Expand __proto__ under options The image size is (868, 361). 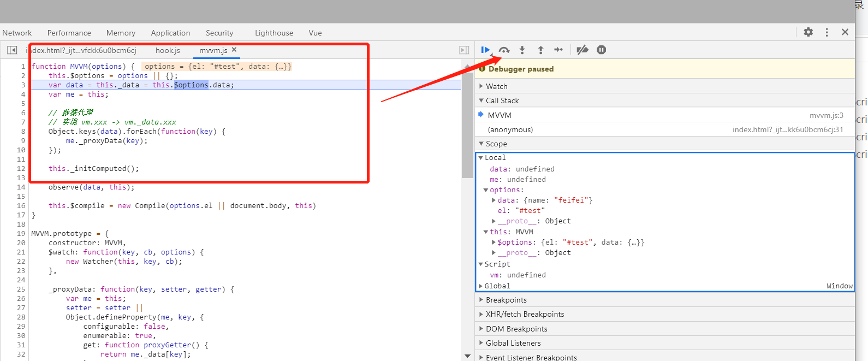point(494,221)
